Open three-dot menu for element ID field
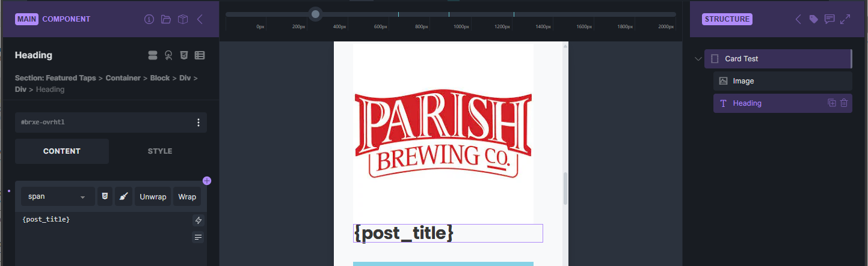The width and height of the screenshot is (868, 266). 199,122
